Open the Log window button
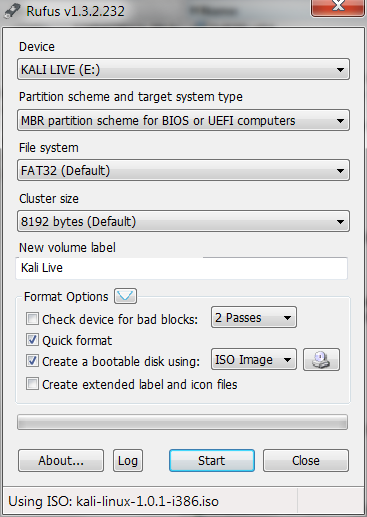 128,461
